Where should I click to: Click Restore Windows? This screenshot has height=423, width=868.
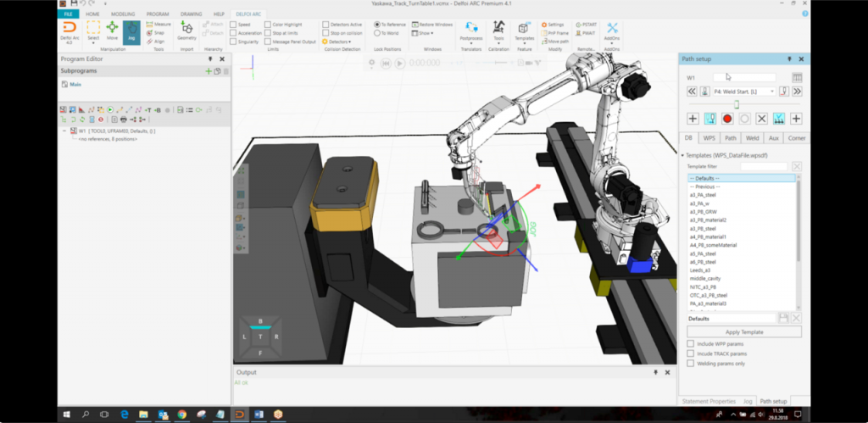(431, 25)
